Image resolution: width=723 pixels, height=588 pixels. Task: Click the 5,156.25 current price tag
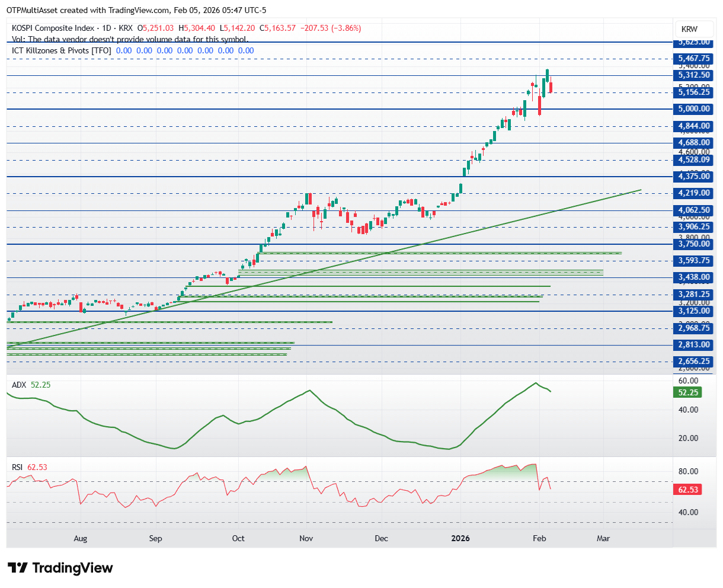pyautogui.click(x=695, y=92)
